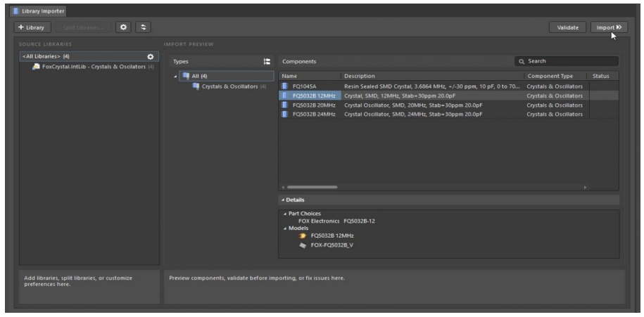Image resolution: width=644 pixels, height=317 pixels.
Task: Click the + Library button
Action: coord(32,27)
